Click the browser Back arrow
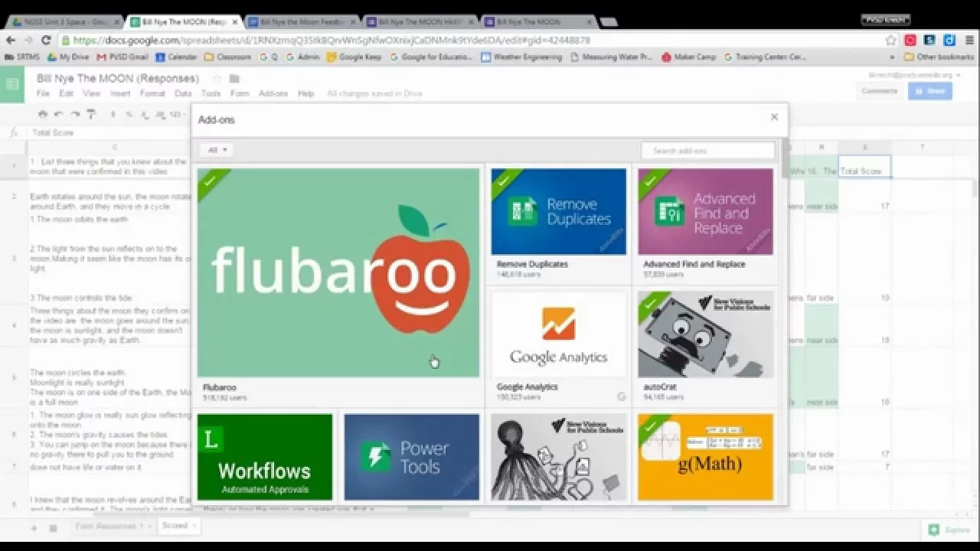 coord(11,40)
